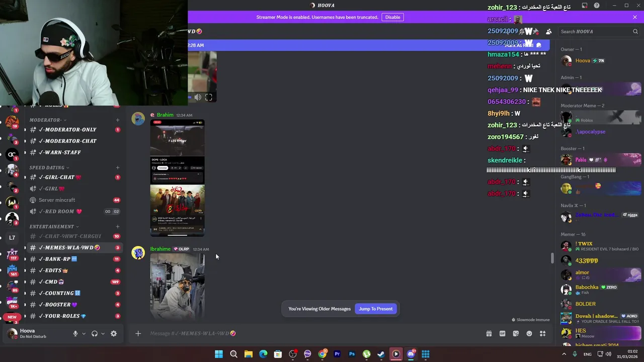The image size is (644, 362).
Task: Collapse the SPEED DATING category
Action: click(49, 167)
